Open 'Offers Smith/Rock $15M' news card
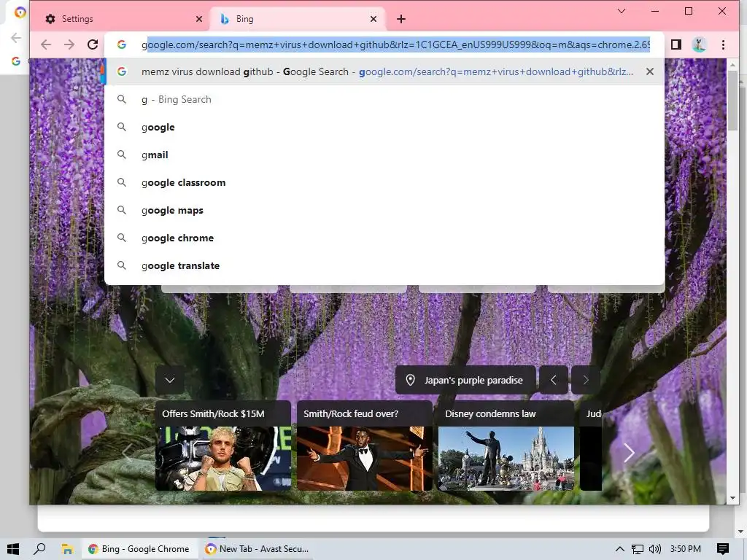Image resolution: width=747 pixels, height=560 pixels. pos(223,446)
